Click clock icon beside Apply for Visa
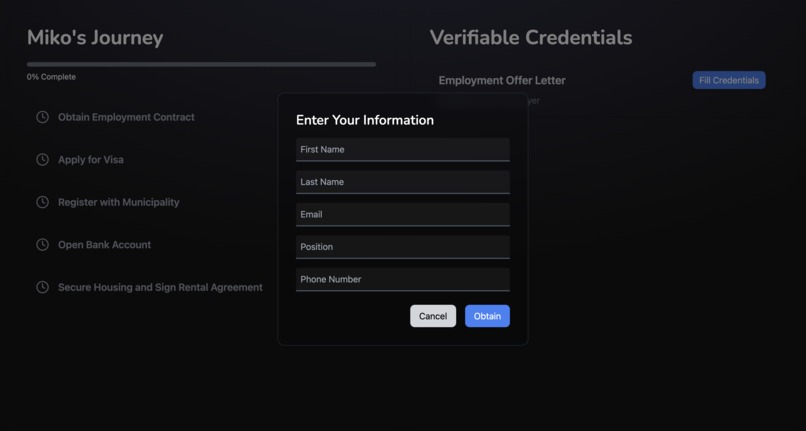Screen dimensions: 806x431 (x=43, y=159)
